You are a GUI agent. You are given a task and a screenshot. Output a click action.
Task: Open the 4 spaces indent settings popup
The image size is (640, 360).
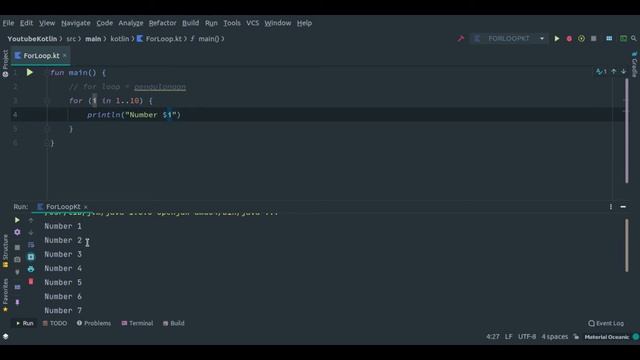pyautogui.click(x=555, y=337)
